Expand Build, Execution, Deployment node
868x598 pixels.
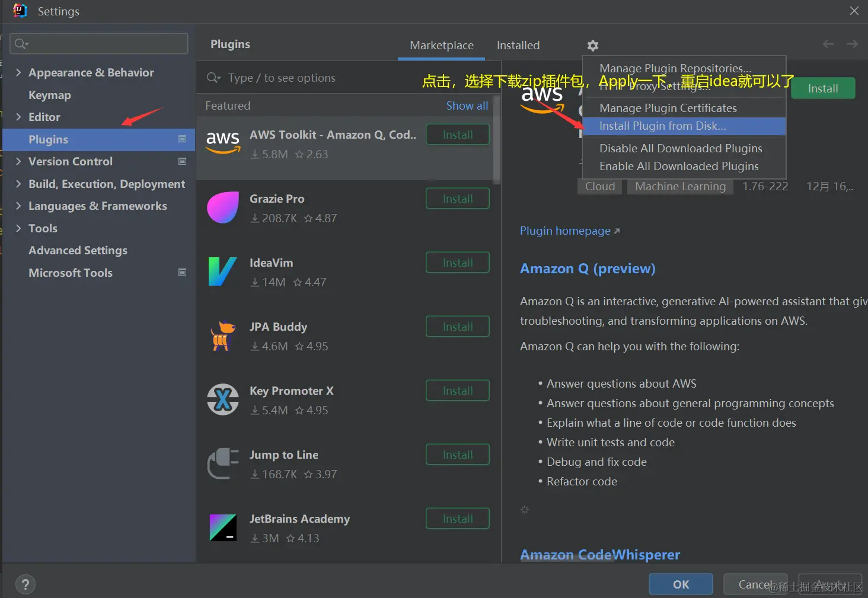click(x=18, y=184)
